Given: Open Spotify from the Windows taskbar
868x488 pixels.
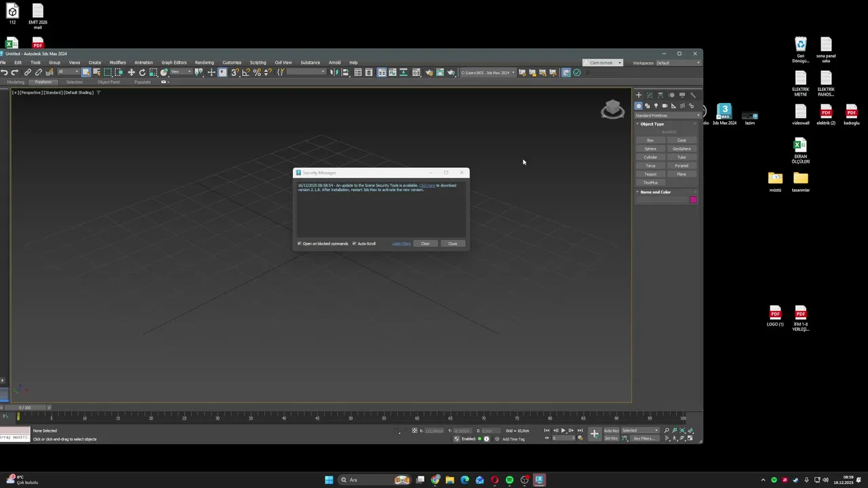Looking at the screenshot, I should (x=509, y=480).
